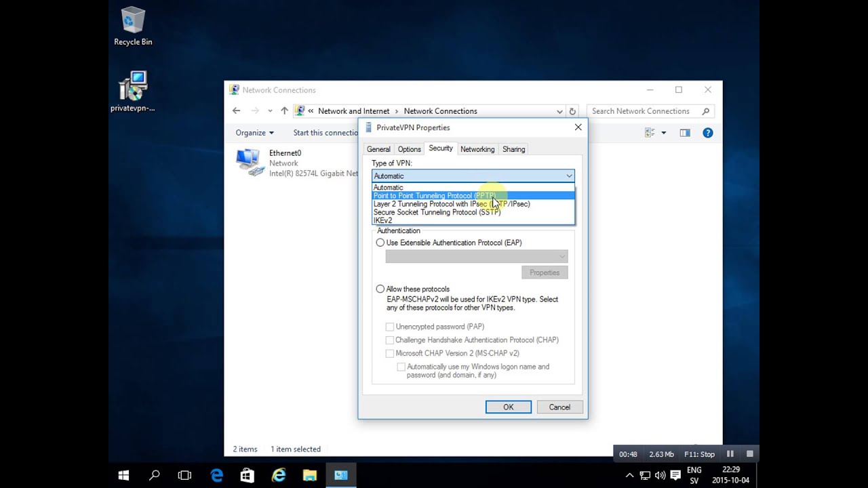The height and width of the screenshot is (488, 868).
Task: Open the EAP method dropdown
Action: (476, 256)
